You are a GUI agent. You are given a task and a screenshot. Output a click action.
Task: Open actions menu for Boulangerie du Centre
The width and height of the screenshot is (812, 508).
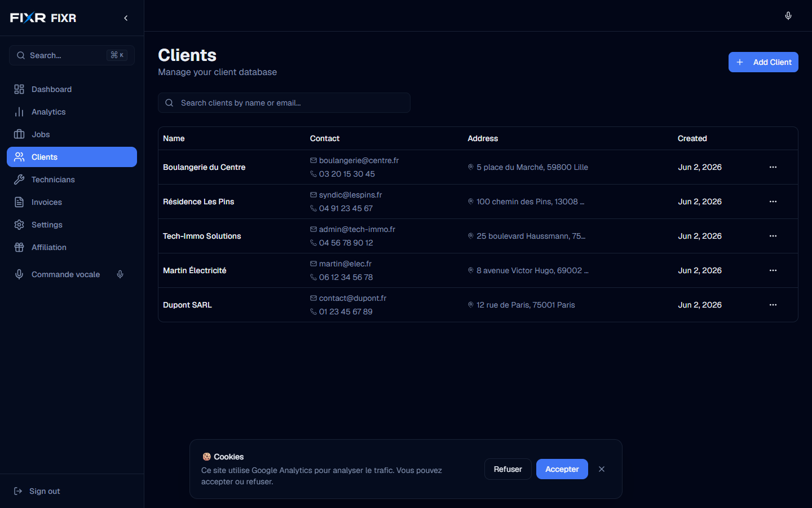click(x=773, y=167)
